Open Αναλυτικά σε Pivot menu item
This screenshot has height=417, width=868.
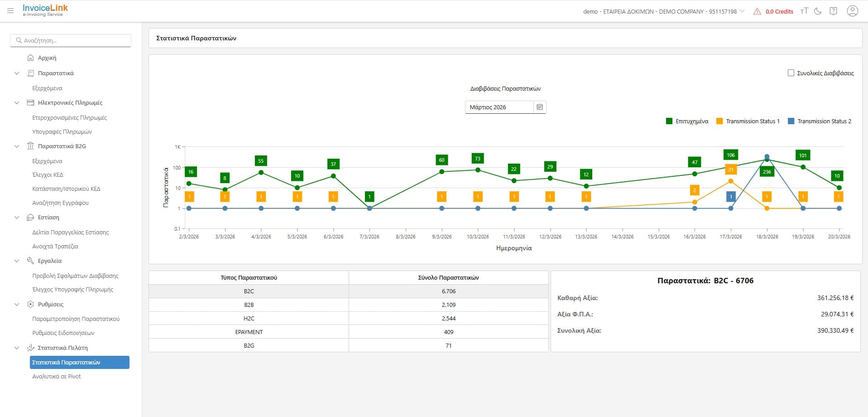pos(57,377)
